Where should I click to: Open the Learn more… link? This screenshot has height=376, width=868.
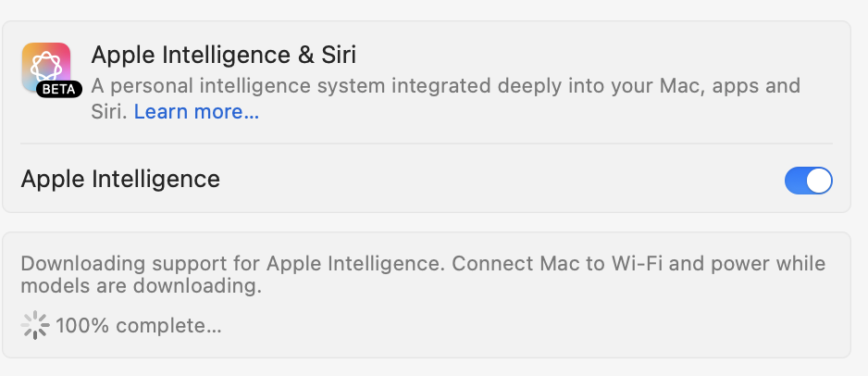point(196,112)
